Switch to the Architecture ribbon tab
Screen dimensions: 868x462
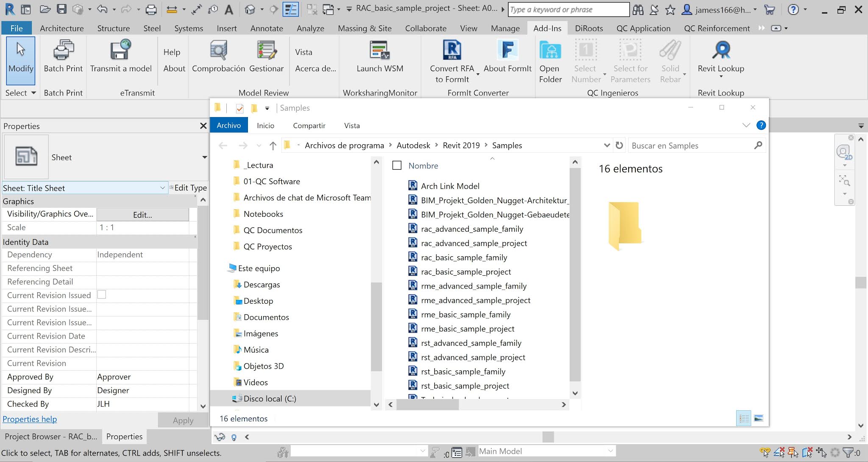pyautogui.click(x=61, y=28)
